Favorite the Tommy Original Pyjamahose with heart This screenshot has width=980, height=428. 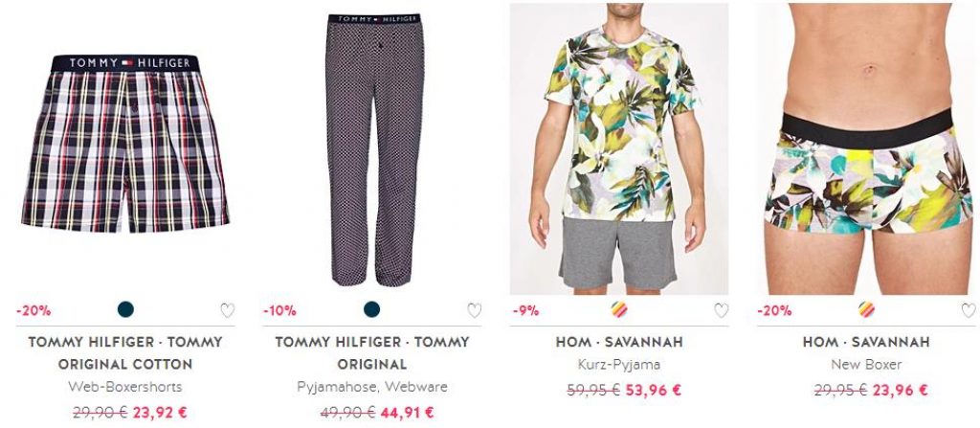(x=475, y=310)
